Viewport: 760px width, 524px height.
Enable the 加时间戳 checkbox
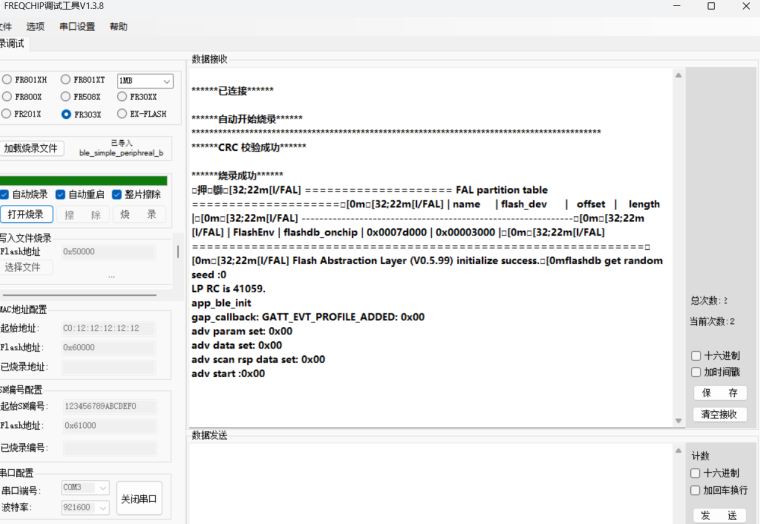(696, 372)
